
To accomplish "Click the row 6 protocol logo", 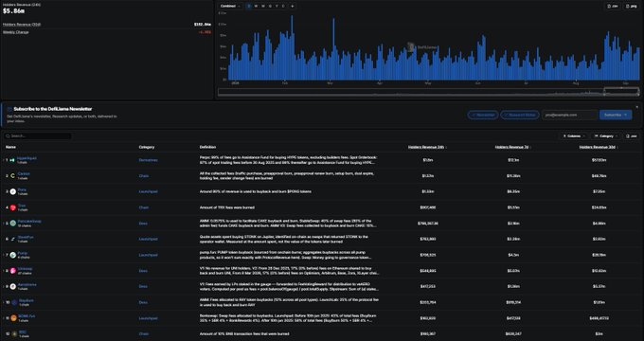I will [x=12, y=239].
